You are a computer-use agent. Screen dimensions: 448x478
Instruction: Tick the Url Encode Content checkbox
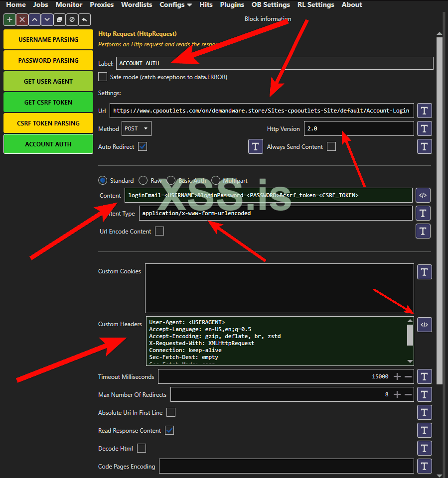pos(159,231)
